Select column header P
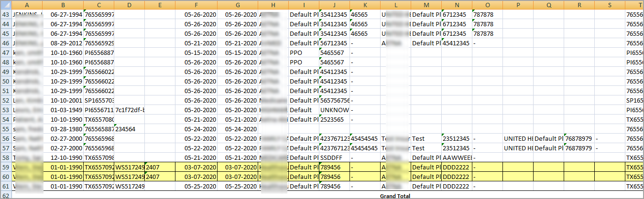Image resolution: width=644 pixels, height=199 pixels. [x=518, y=5]
